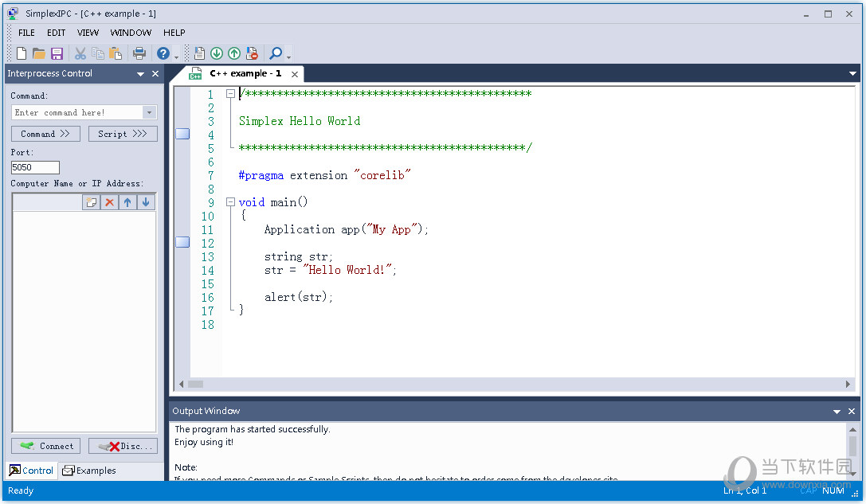Delete the address entry with the red X icon
866x504 pixels.
pos(109,202)
